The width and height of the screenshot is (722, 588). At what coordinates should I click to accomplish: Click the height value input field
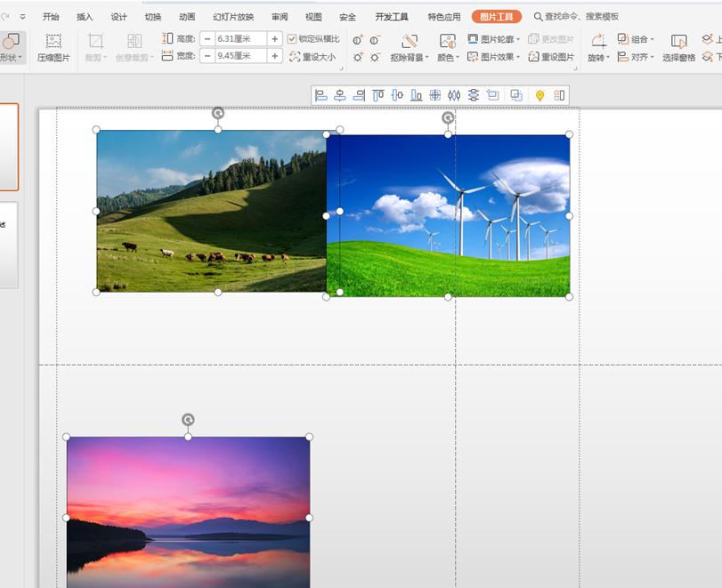(x=240, y=39)
